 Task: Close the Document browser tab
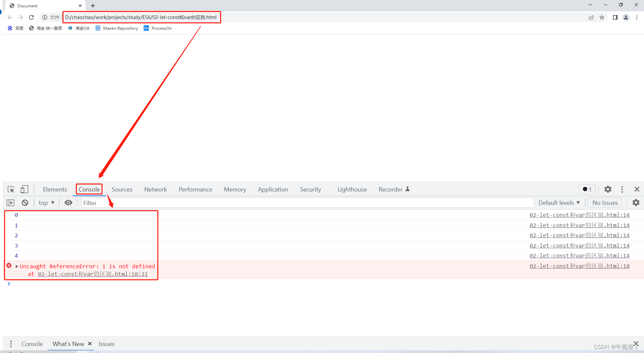[x=80, y=6]
